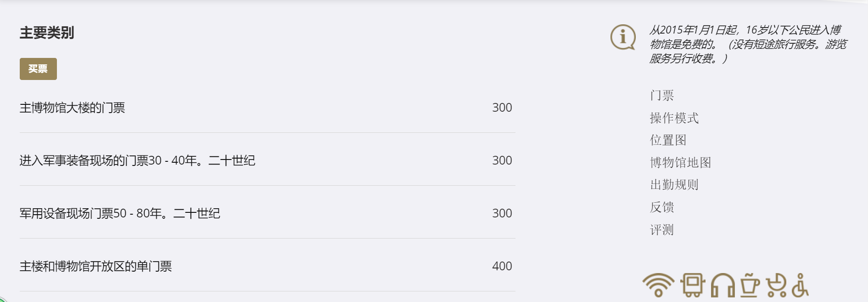Open the 博物馆地图 museum map link

680,162
